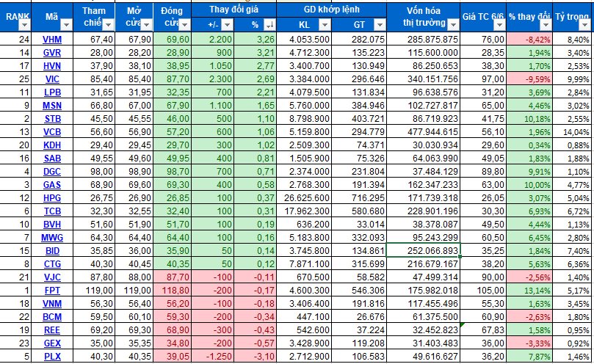594x364 pixels.
Task: Open the BCM stock link
Action: 52,317
